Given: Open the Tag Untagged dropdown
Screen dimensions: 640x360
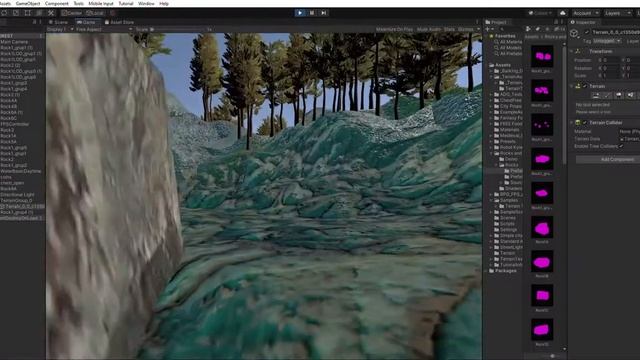Looking at the screenshot, I should 607,41.
